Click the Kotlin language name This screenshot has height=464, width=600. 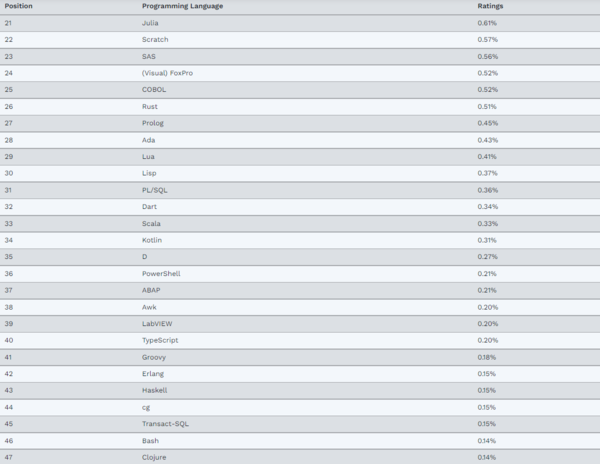pyautogui.click(x=153, y=240)
